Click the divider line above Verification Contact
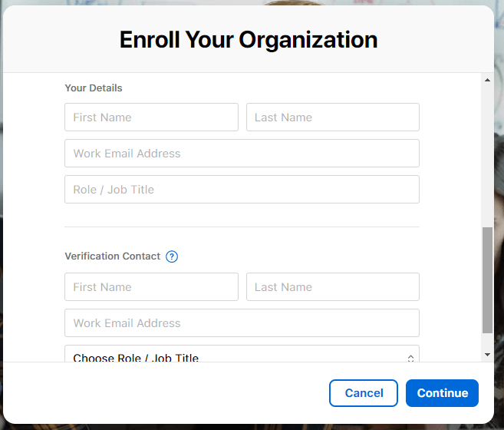 click(242, 227)
